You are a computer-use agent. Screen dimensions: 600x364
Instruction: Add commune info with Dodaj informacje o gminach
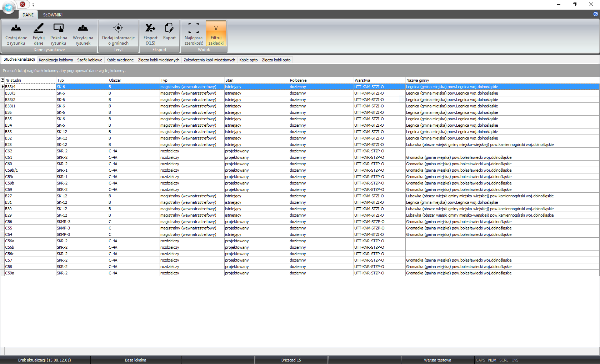pos(118,34)
